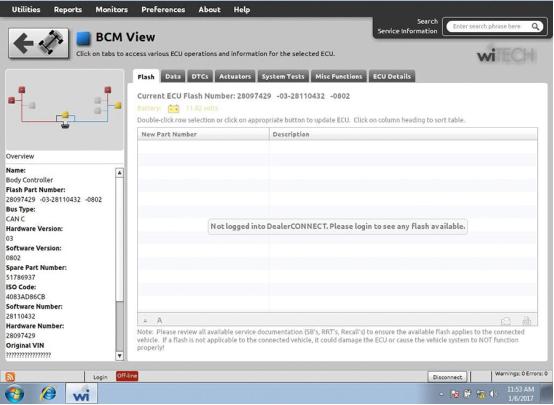Click the Current ECU Flash Number heading

click(x=243, y=96)
